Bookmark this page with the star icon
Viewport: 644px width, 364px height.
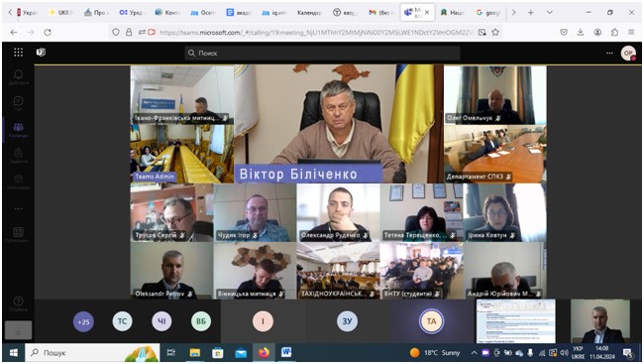tap(495, 32)
